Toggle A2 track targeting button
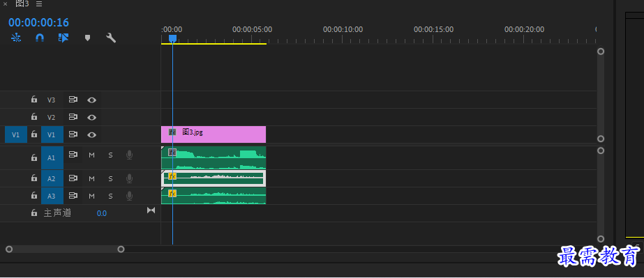644x278 pixels. 52,178
